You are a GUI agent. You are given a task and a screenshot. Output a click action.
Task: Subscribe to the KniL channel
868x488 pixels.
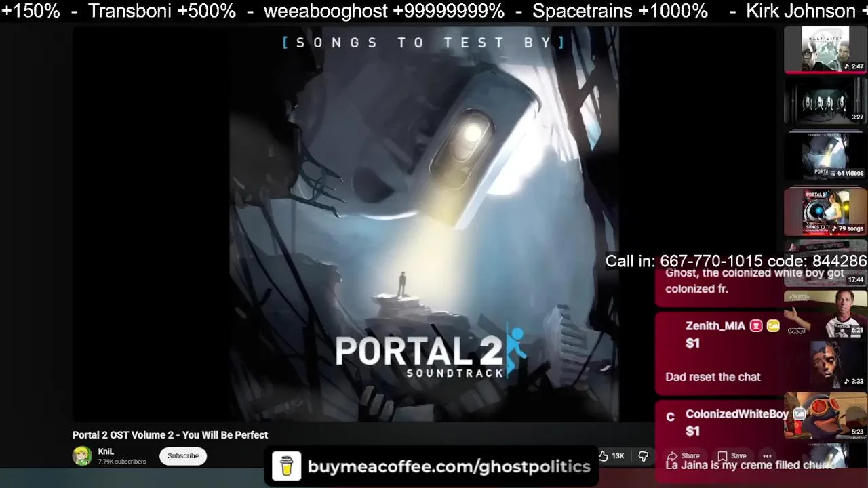point(183,456)
